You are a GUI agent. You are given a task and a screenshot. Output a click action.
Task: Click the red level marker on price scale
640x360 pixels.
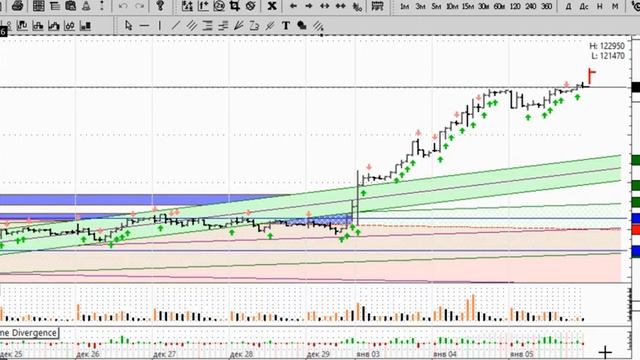coord(636,229)
